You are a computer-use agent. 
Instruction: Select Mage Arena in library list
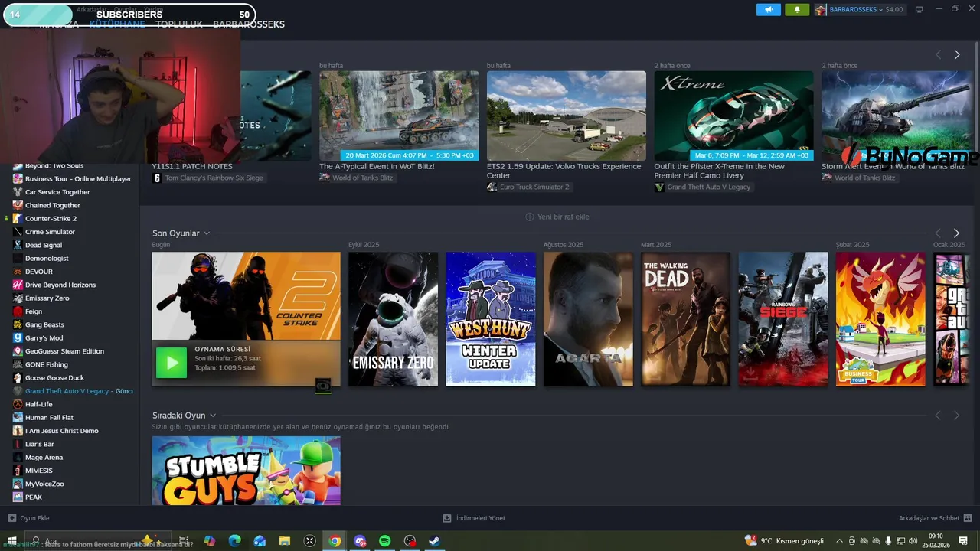tap(44, 458)
